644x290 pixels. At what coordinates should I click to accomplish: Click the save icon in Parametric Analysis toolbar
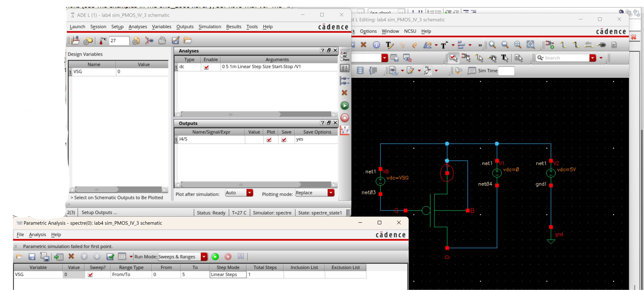tap(32, 257)
